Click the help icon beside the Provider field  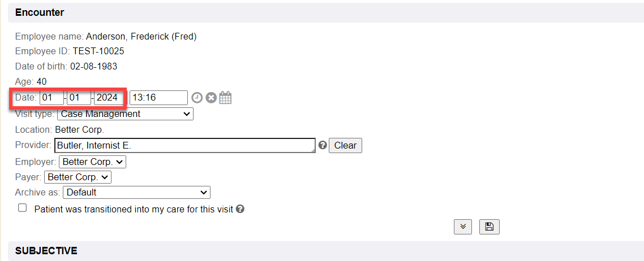click(x=323, y=145)
